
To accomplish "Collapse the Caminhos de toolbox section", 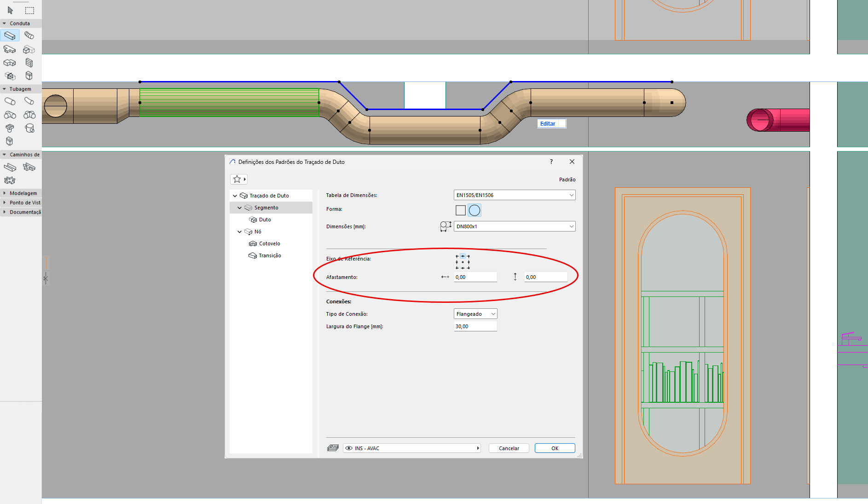I will 5,155.
